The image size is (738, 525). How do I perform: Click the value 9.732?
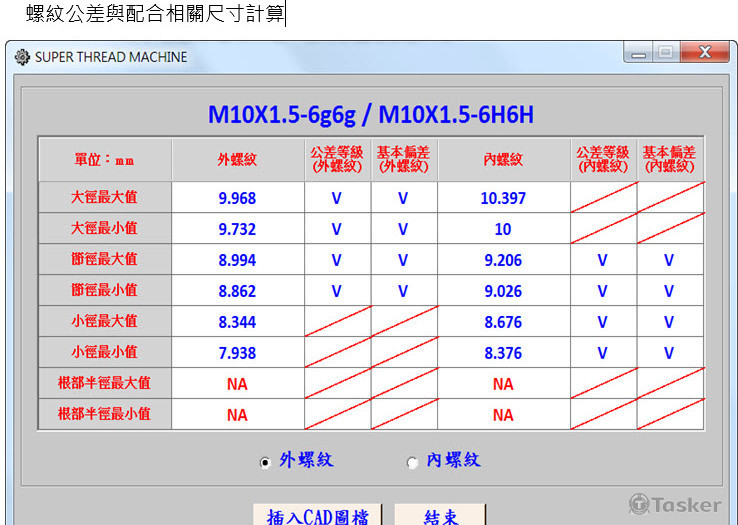pyautogui.click(x=237, y=229)
